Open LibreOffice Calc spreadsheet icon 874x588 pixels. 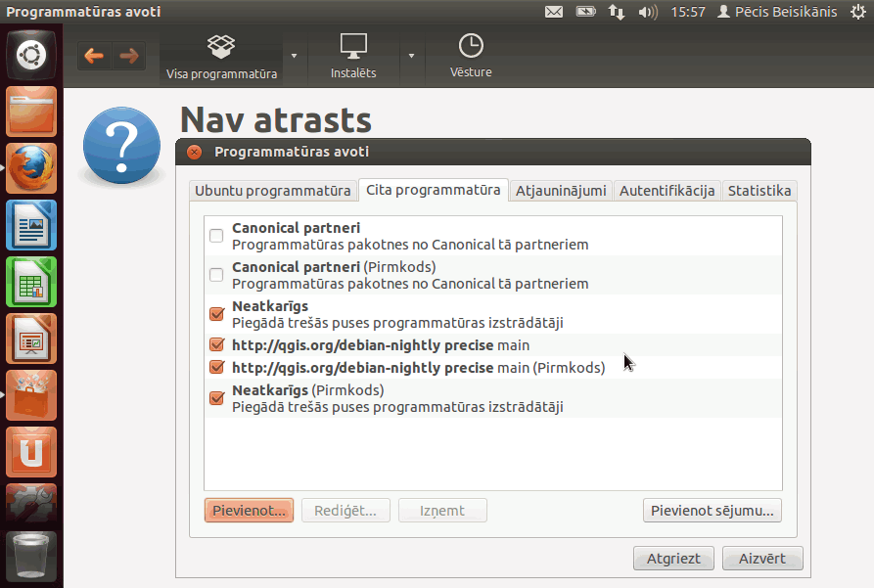coord(31,282)
